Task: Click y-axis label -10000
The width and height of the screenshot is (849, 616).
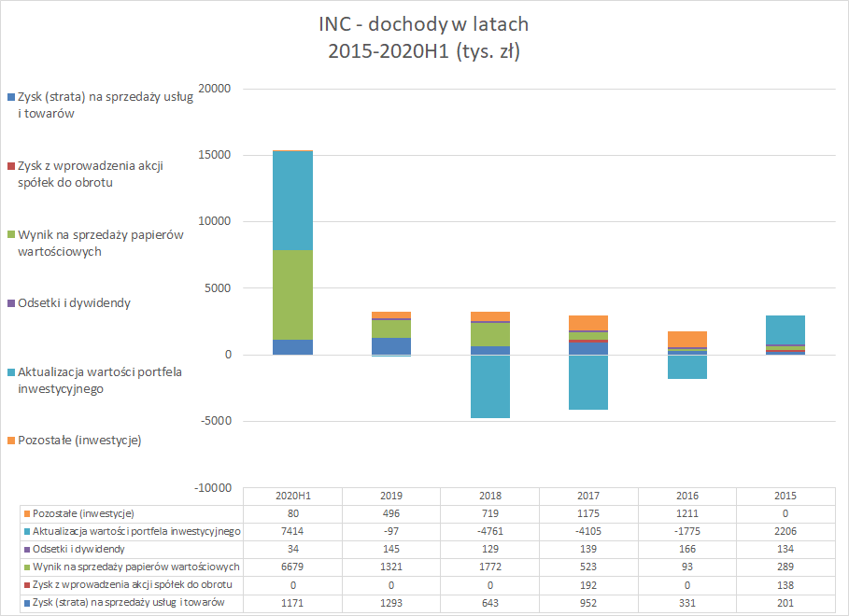Action: pos(213,488)
